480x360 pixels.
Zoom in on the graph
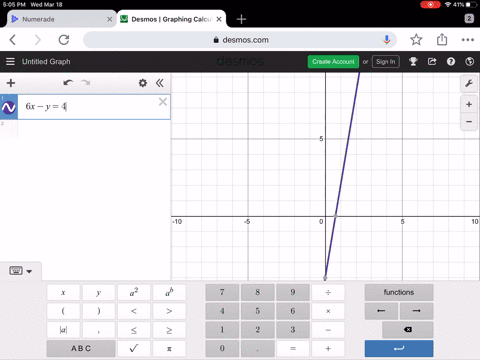click(x=469, y=105)
